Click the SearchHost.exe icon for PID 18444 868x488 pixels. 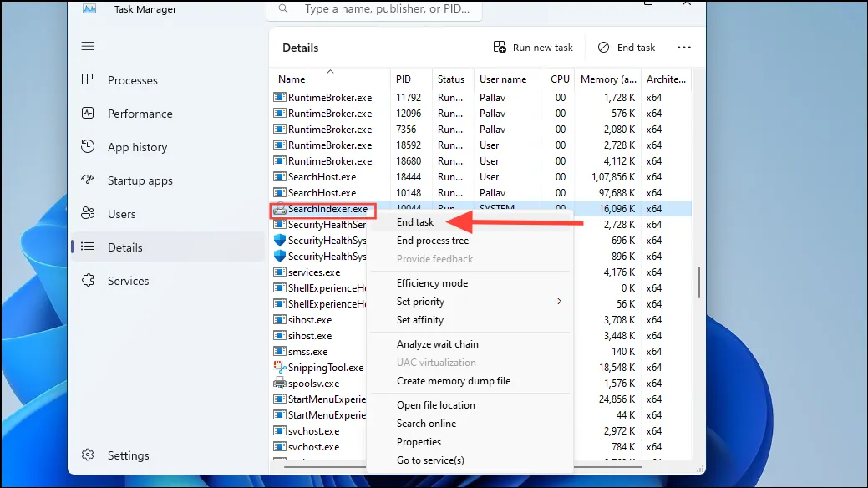[280, 176]
